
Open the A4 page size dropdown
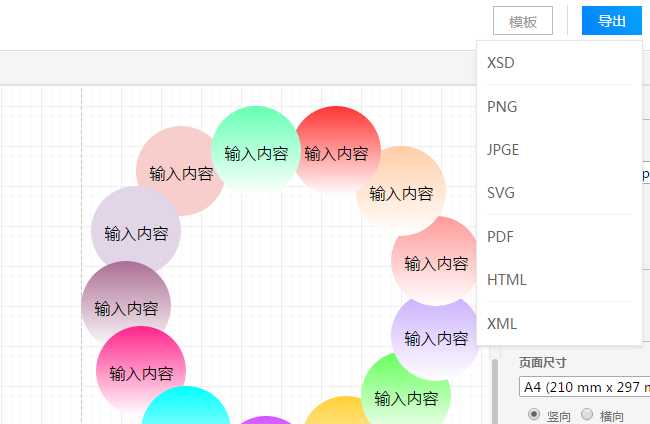(585, 387)
